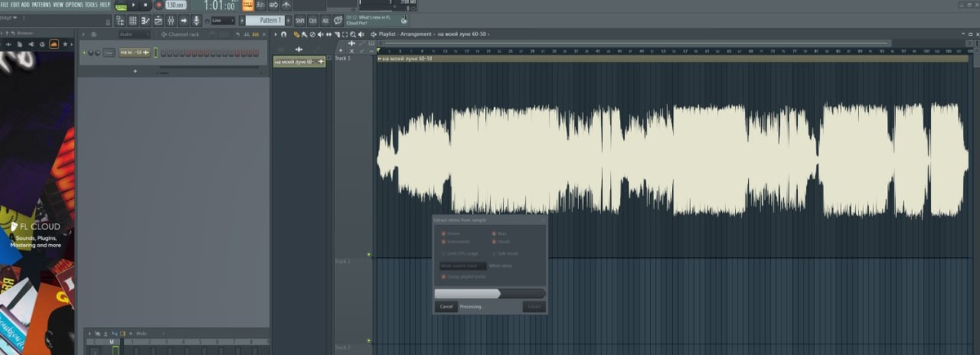Click the Alt modifier button

pos(325,20)
